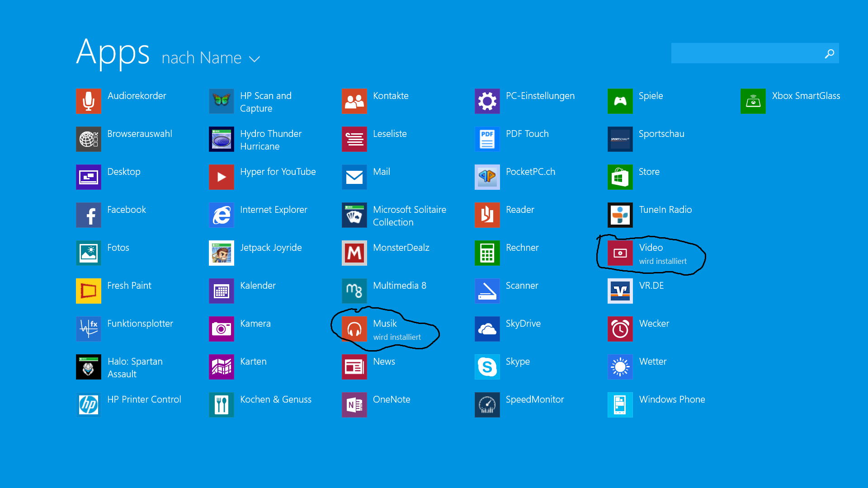The image size is (868, 488).
Task: Open the Wetter sun icon
Action: pos(620,367)
